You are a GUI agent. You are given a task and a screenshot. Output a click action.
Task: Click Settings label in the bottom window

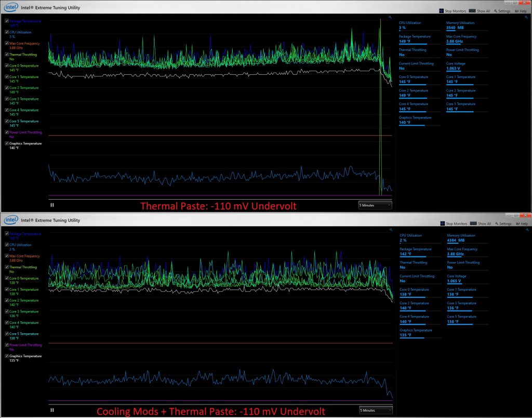[x=504, y=224]
